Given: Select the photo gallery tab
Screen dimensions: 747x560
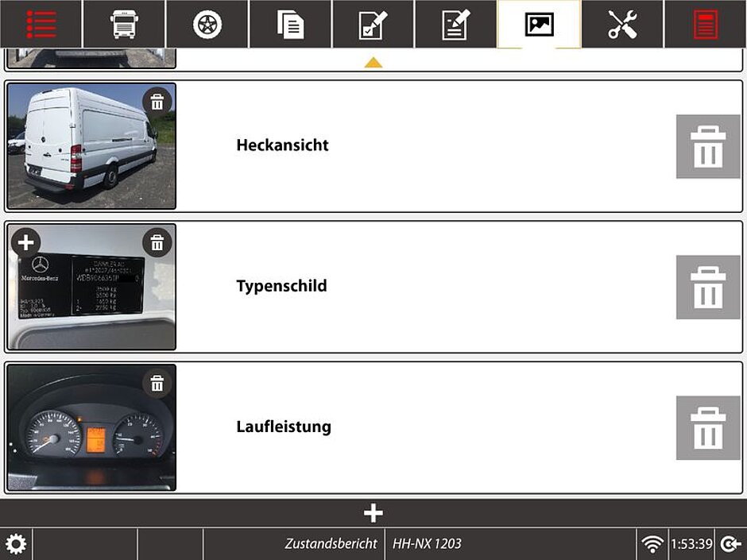Looking at the screenshot, I should click(x=539, y=24).
